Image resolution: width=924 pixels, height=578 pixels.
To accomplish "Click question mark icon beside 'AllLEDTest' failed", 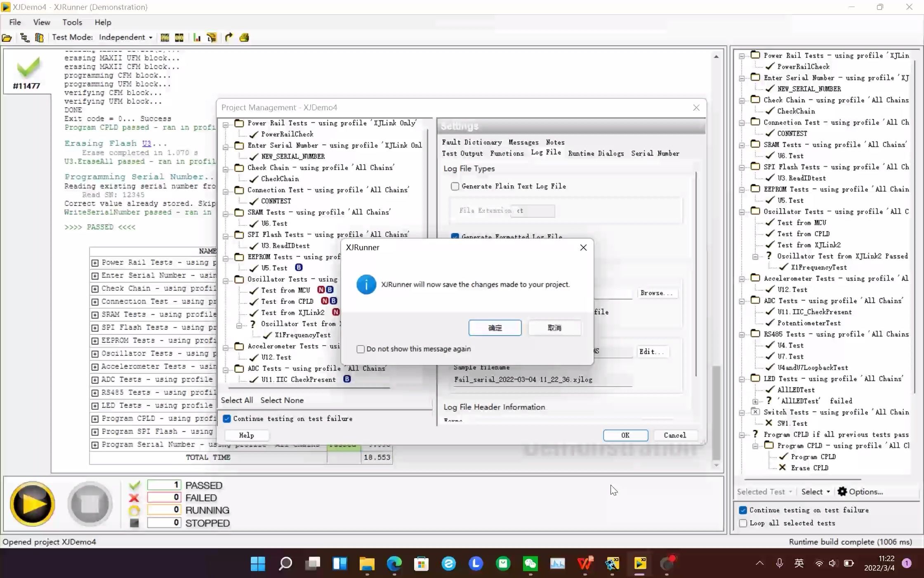I will [768, 400].
